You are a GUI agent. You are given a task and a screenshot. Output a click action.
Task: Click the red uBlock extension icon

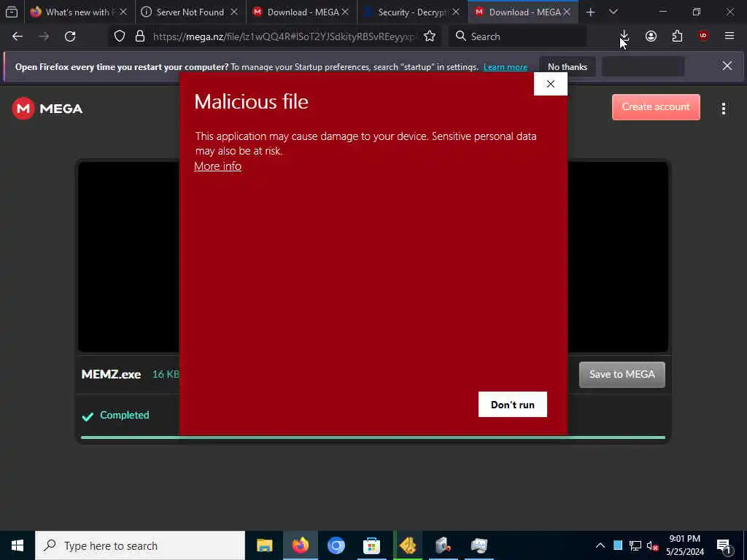pos(703,36)
